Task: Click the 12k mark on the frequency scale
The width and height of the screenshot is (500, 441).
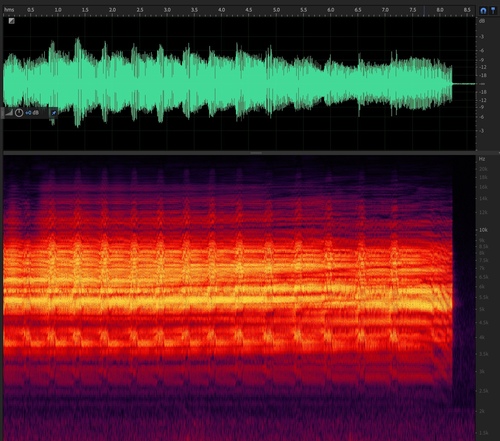Action: tap(483, 212)
